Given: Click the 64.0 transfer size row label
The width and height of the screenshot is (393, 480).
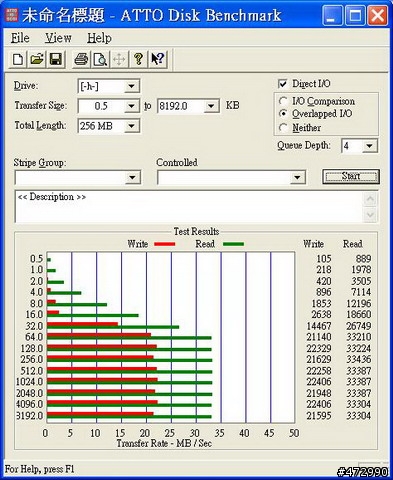Looking at the screenshot, I should pyautogui.click(x=34, y=337).
